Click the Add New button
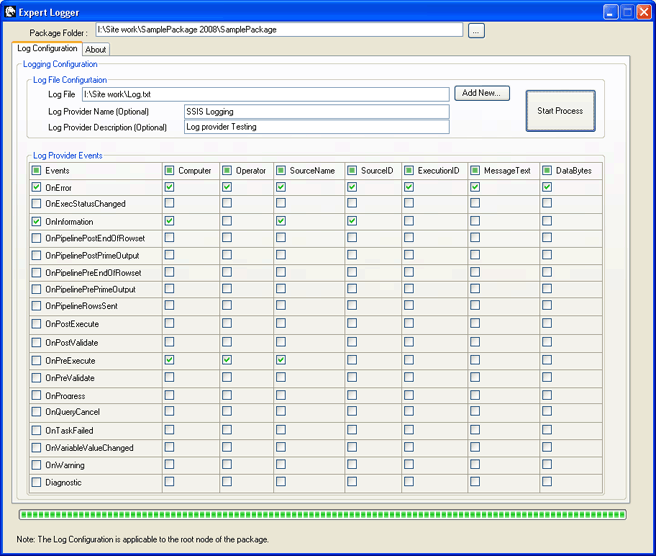The height and width of the screenshot is (556, 656). coord(482,93)
